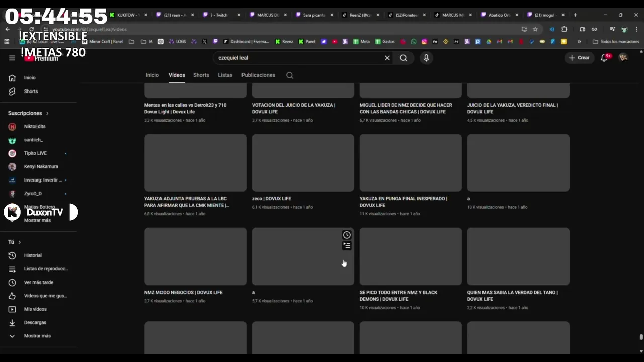Start voice search with microphone icon

[426, 58]
